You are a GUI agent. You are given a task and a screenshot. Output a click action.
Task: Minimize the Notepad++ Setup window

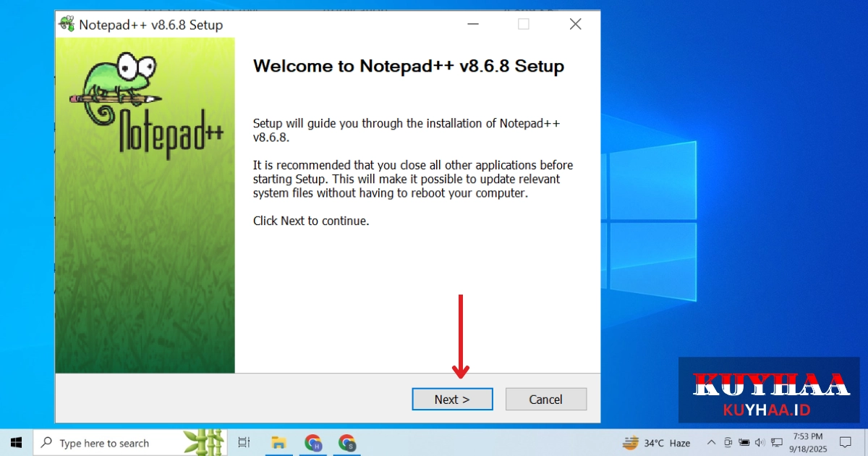click(472, 25)
